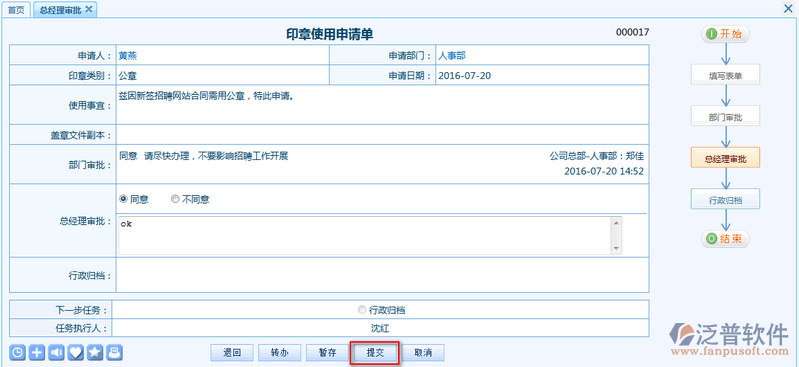Viewport: 799px width, 367px height.
Task: Click the printer icon
Action: (115, 352)
